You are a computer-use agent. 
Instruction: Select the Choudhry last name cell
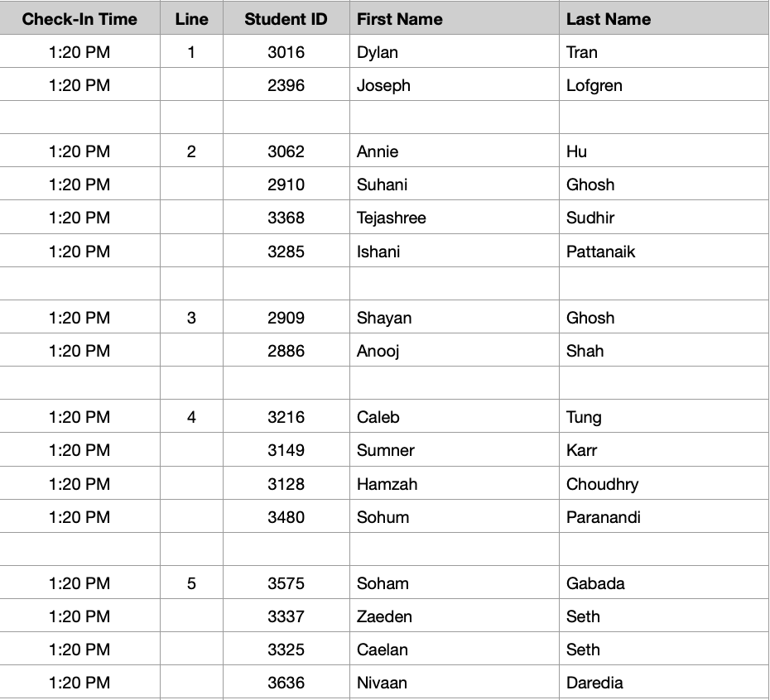coord(664,483)
